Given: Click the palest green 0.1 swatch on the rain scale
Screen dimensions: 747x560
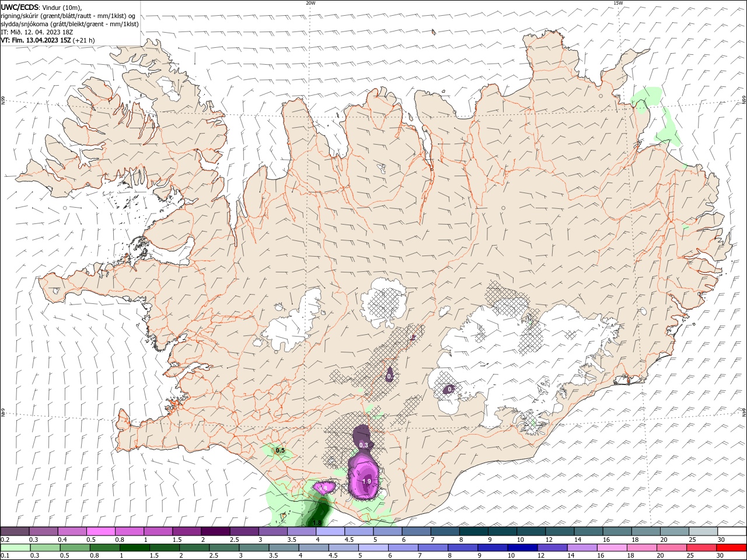Looking at the screenshot, I should pos(15,548).
